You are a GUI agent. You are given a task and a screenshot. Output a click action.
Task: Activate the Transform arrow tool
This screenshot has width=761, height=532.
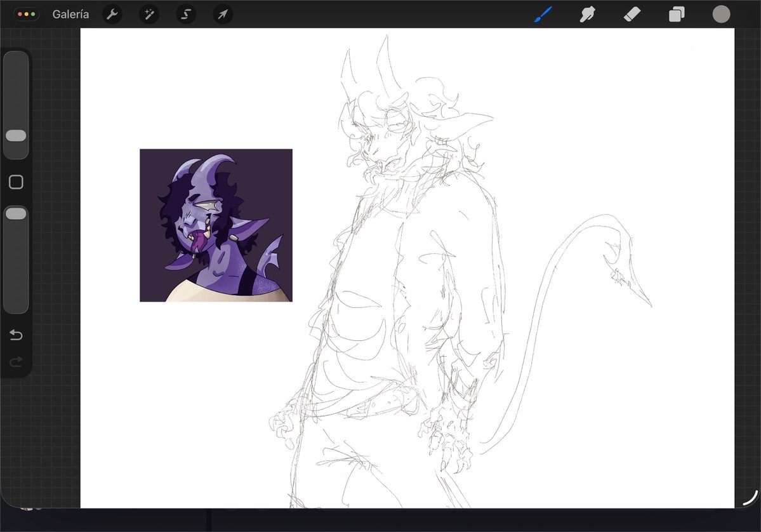[x=223, y=15]
